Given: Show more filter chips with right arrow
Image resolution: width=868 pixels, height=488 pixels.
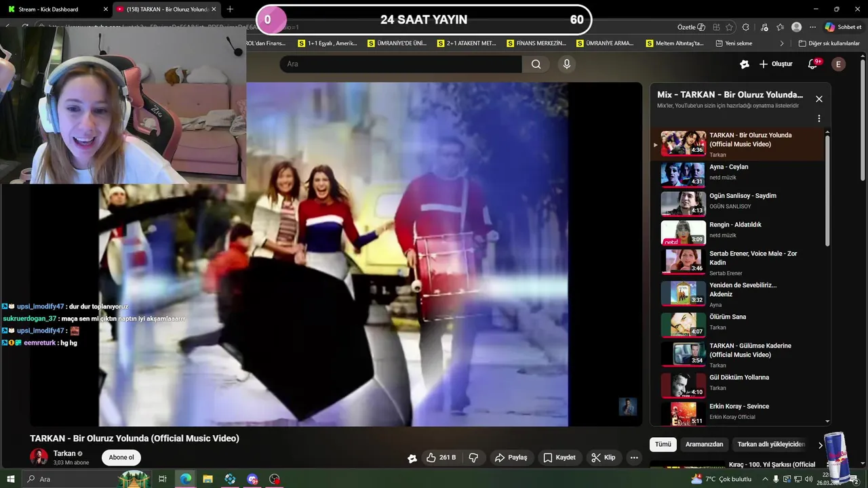Looking at the screenshot, I should (x=820, y=445).
